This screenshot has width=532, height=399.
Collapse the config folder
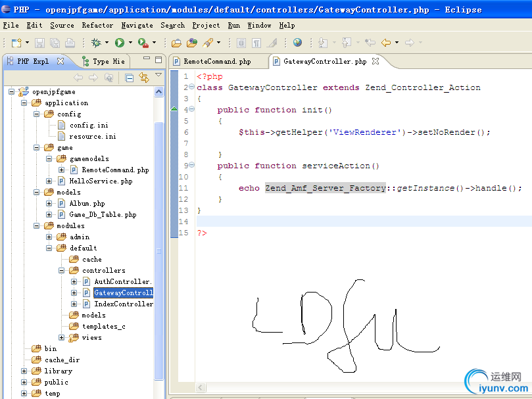pos(36,114)
